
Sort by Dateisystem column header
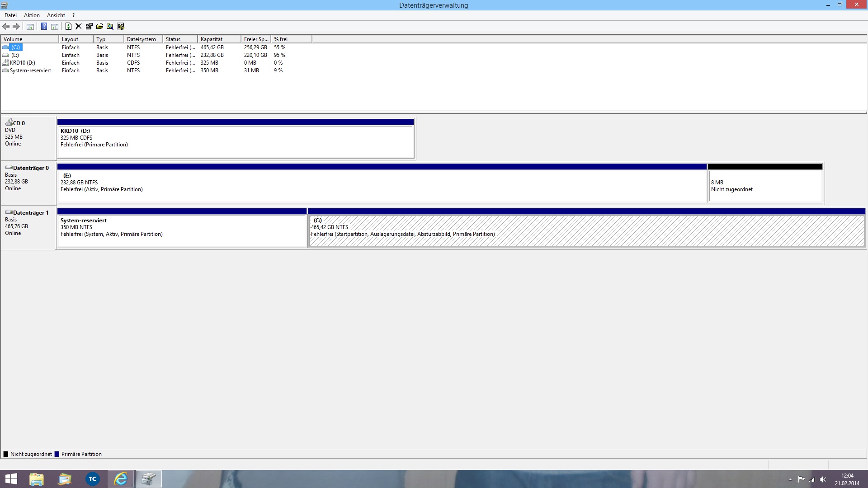pos(143,39)
